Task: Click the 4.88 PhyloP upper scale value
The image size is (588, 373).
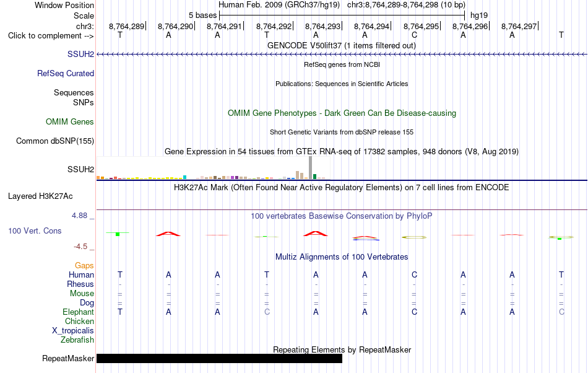Action: (79, 216)
